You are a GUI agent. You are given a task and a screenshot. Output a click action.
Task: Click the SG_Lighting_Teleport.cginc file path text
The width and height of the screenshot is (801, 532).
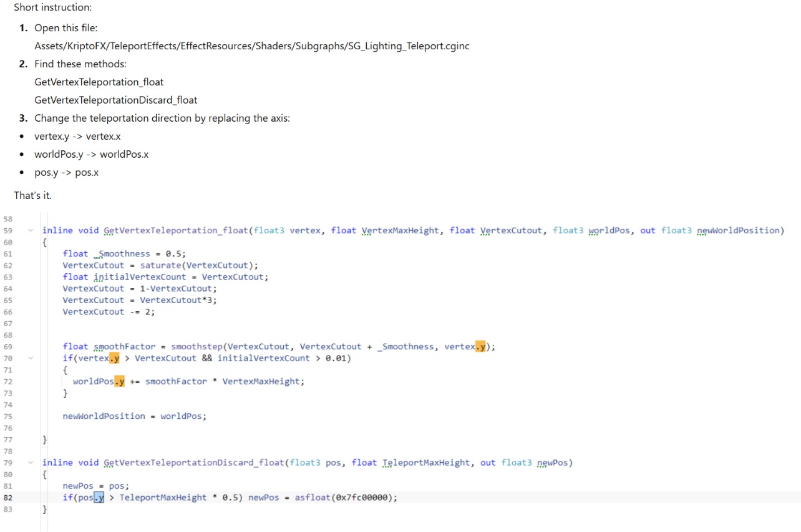[251, 46]
